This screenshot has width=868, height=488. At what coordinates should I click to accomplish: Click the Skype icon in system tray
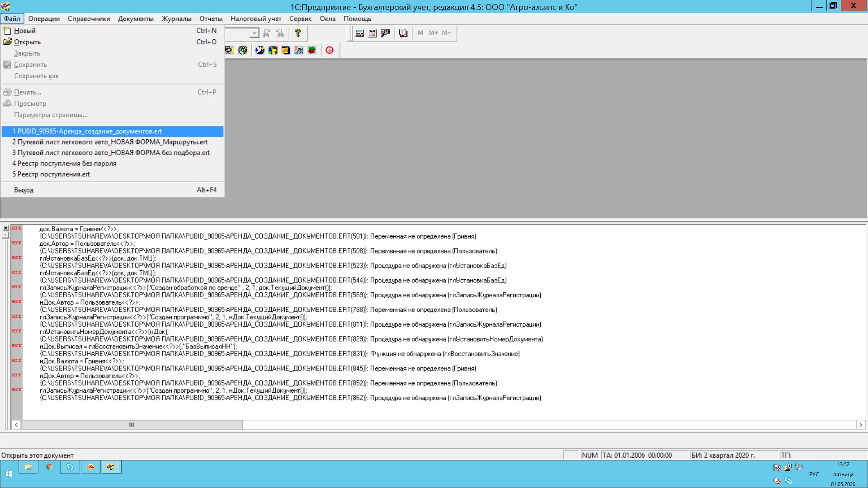pos(788,481)
